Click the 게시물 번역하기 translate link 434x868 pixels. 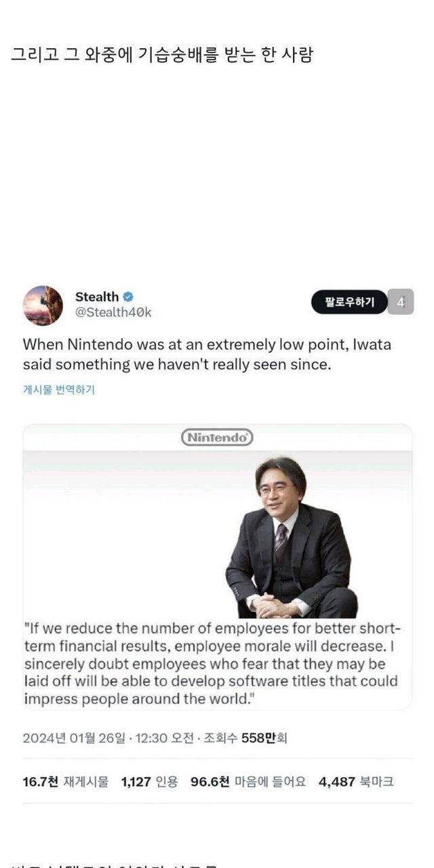[x=59, y=390]
